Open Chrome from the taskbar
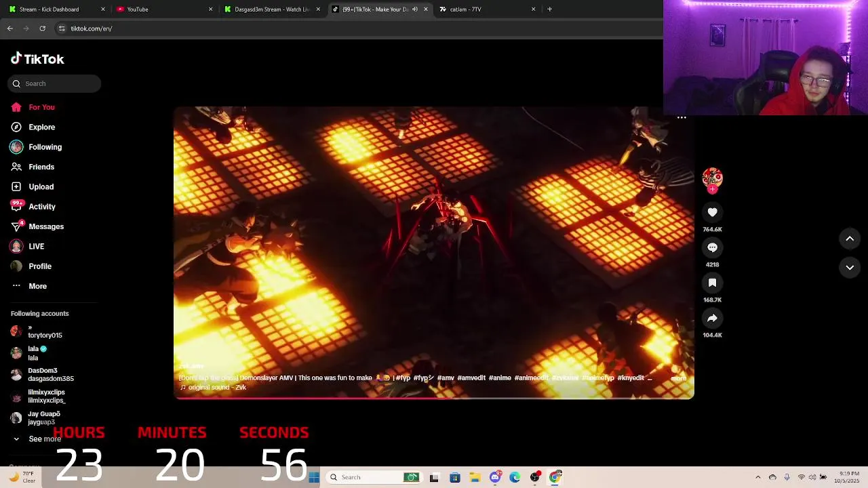 pyautogui.click(x=555, y=477)
